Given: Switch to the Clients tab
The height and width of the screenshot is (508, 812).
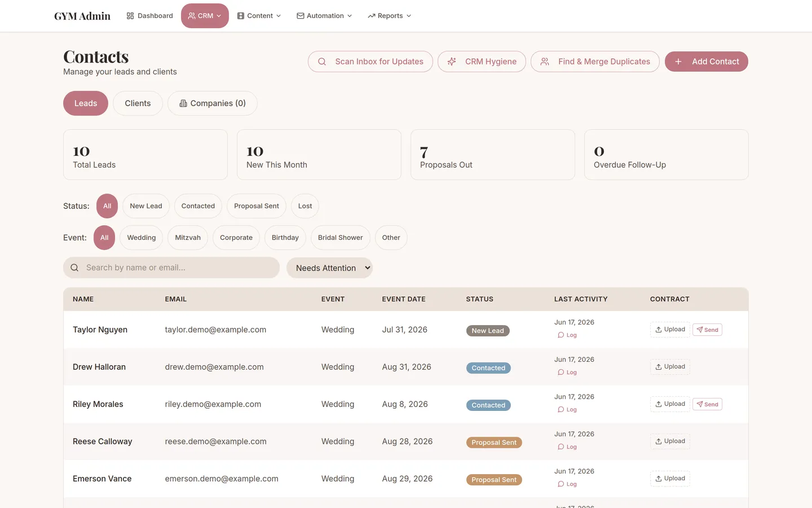Looking at the screenshot, I should [138, 103].
